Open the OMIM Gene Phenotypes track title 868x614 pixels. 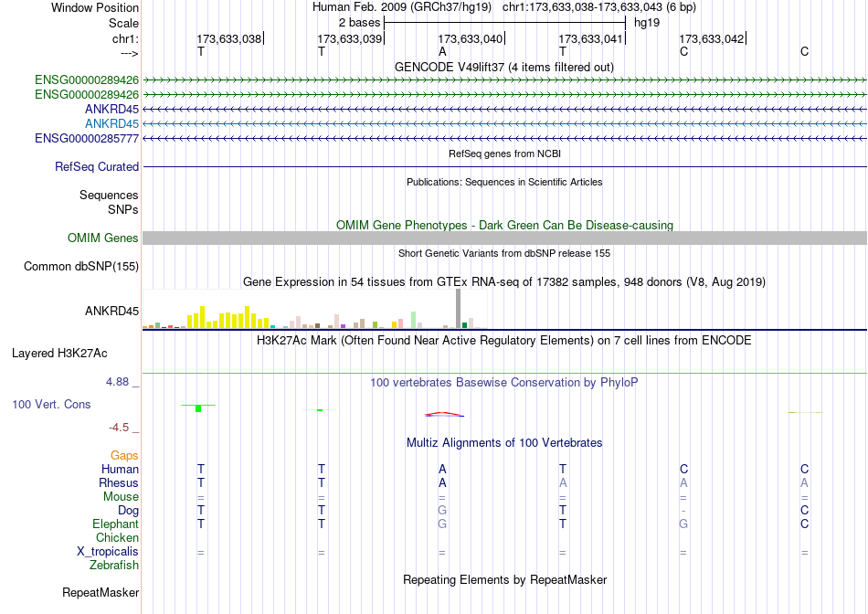click(504, 226)
